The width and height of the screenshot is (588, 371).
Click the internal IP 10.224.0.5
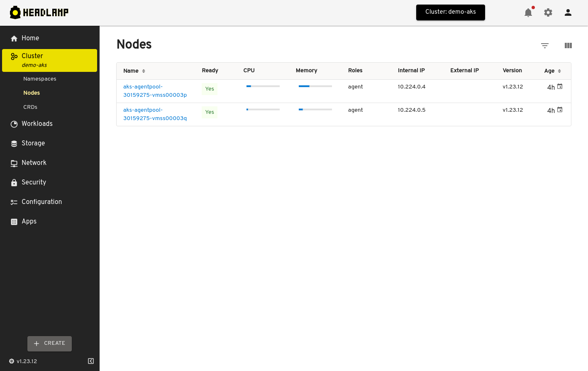click(x=412, y=110)
